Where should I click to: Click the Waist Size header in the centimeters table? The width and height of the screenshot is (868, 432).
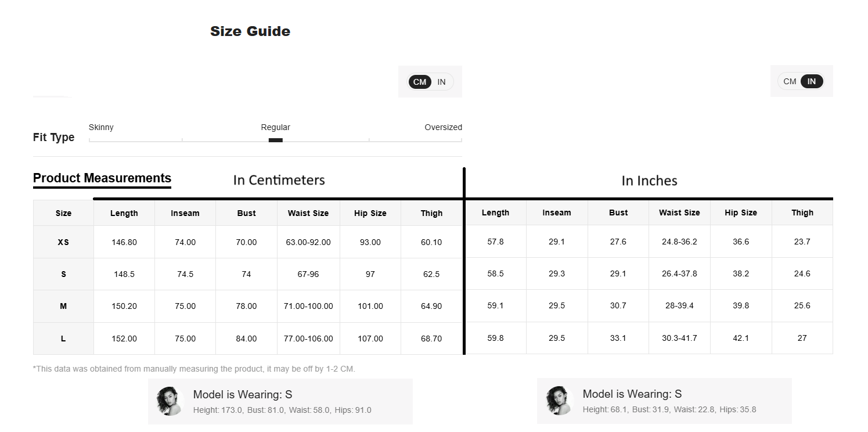[x=308, y=213]
